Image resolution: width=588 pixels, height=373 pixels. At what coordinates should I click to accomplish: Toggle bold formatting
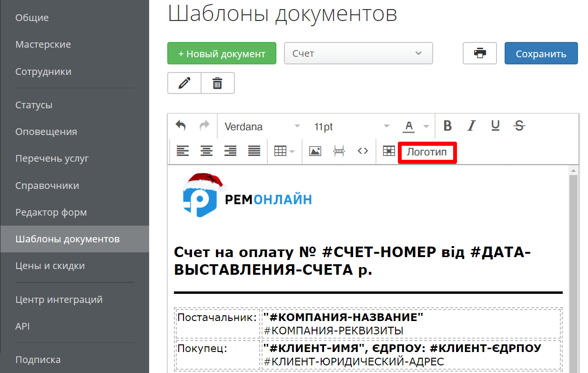(447, 125)
